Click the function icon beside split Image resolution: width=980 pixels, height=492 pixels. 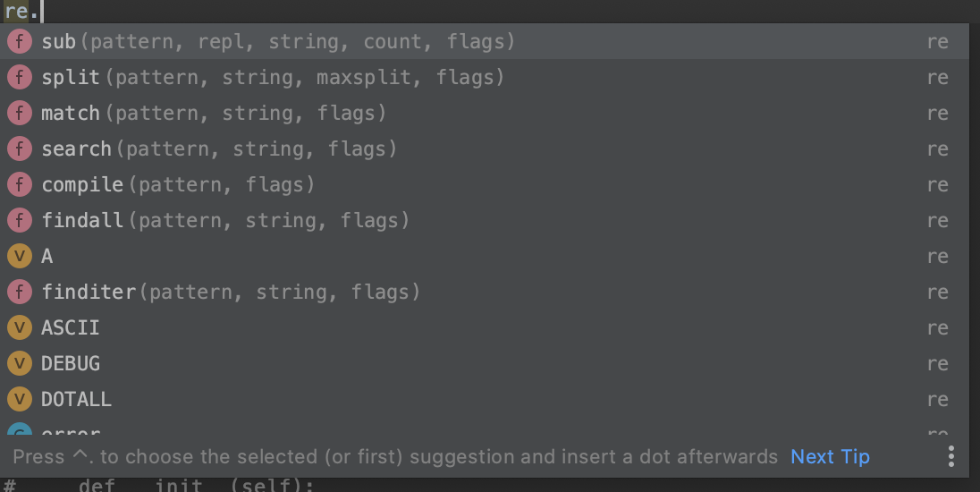19,78
